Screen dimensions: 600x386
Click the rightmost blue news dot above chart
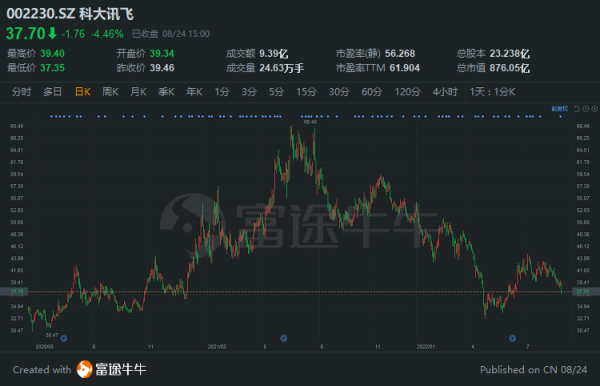tap(560, 116)
